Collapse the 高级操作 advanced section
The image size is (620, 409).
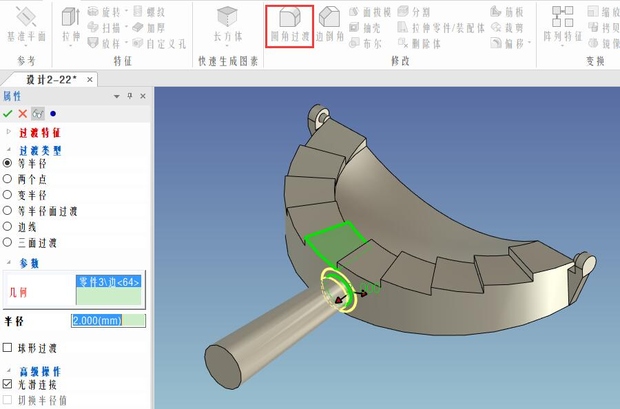[x=9, y=371]
